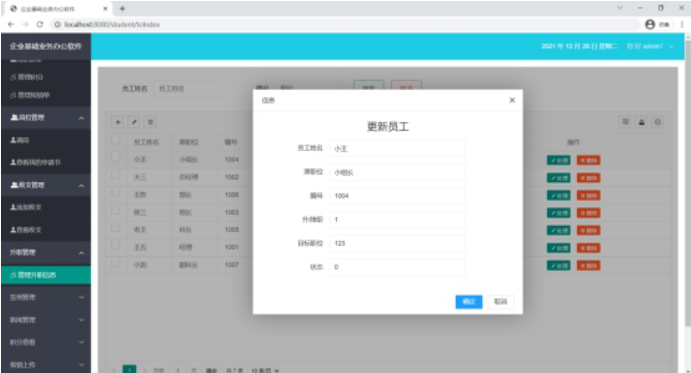Check the checkbox for row 1006

[115, 193]
